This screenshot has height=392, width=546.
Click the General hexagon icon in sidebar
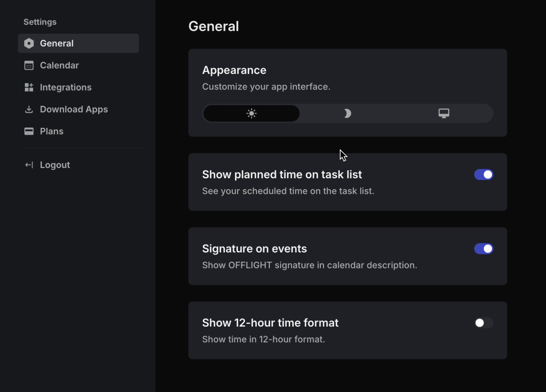coord(29,43)
